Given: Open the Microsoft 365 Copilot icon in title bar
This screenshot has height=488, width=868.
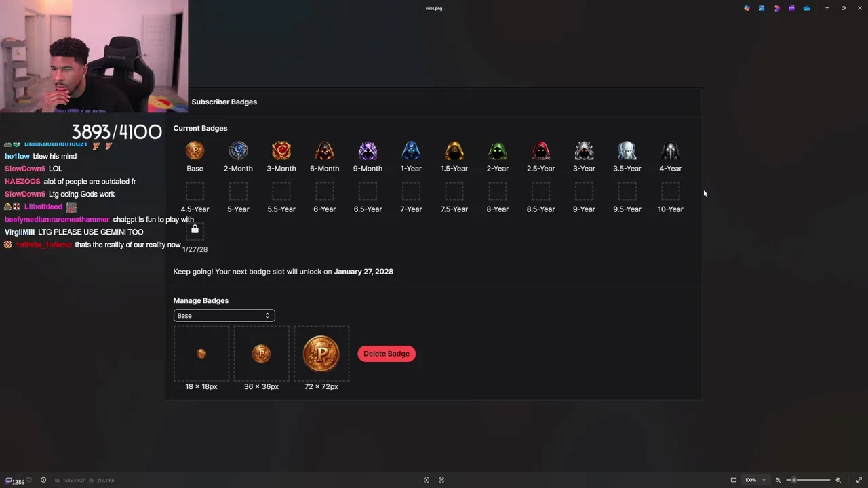Looking at the screenshot, I should click(747, 8).
